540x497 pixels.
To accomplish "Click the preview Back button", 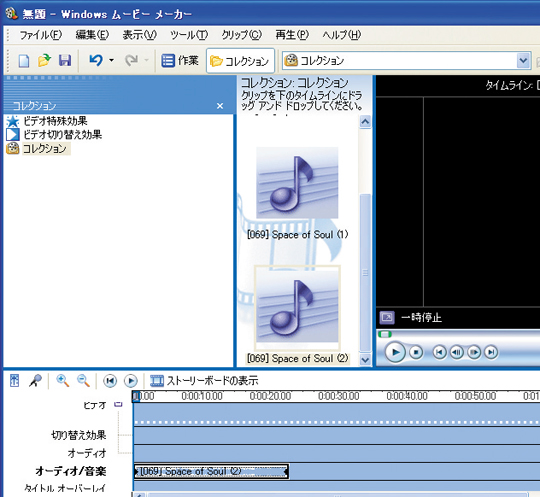I will [x=439, y=352].
